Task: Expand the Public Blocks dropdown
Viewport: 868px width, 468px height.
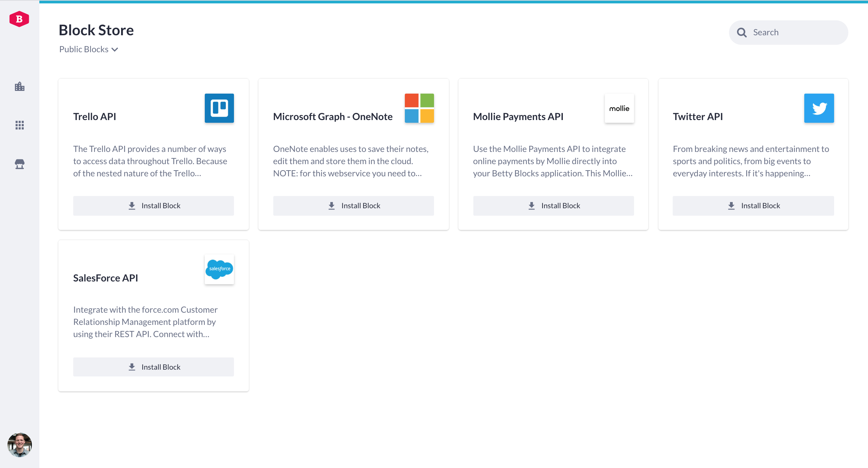Action: (88, 50)
